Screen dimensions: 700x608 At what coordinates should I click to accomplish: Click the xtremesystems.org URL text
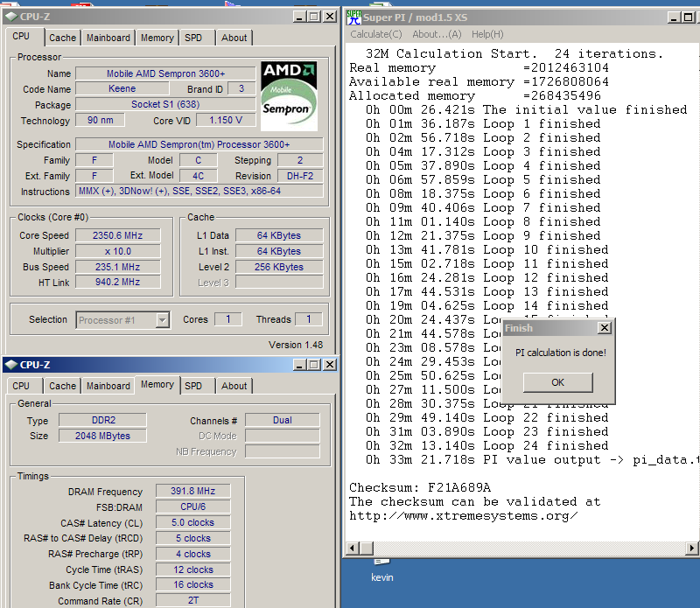pyautogui.click(x=464, y=516)
